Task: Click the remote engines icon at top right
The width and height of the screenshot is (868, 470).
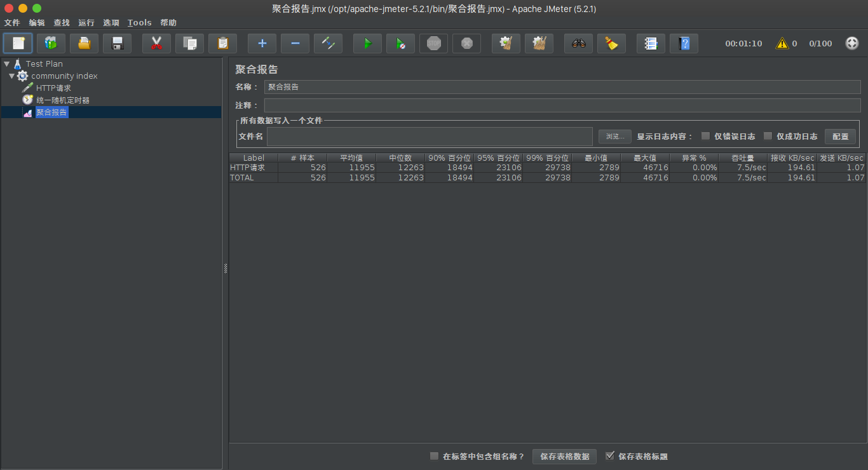Action: (x=852, y=43)
